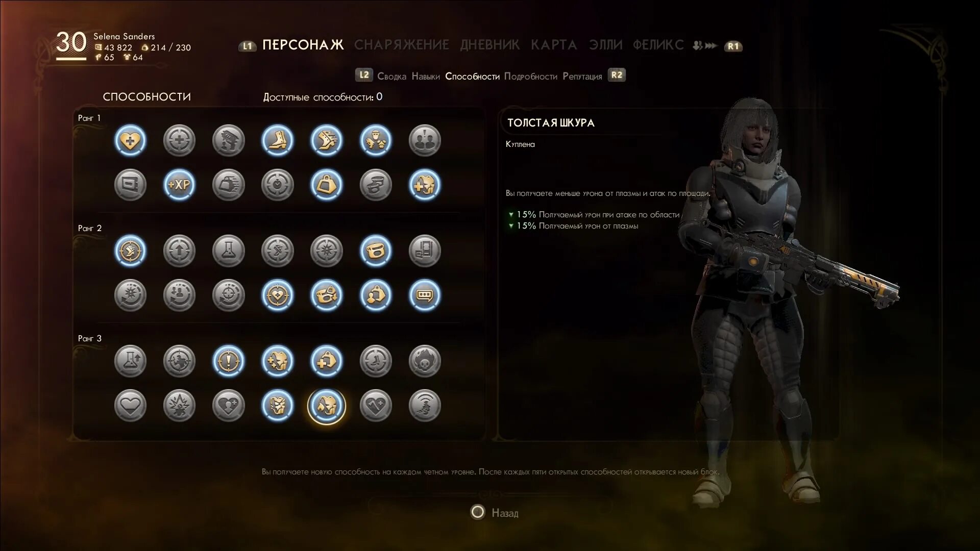Pick the flaming skull perk in Rank 3
980x551 pixels.
[424, 361]
